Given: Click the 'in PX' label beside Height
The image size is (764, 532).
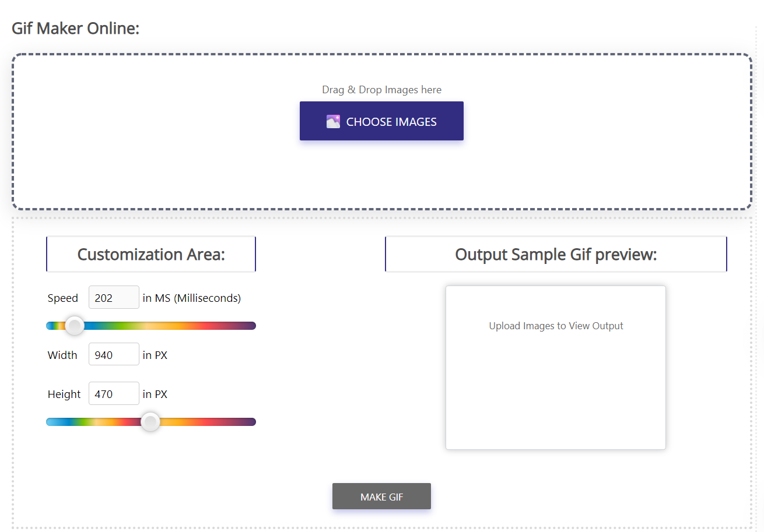Looking at the screenshot, I should (155, 394).
